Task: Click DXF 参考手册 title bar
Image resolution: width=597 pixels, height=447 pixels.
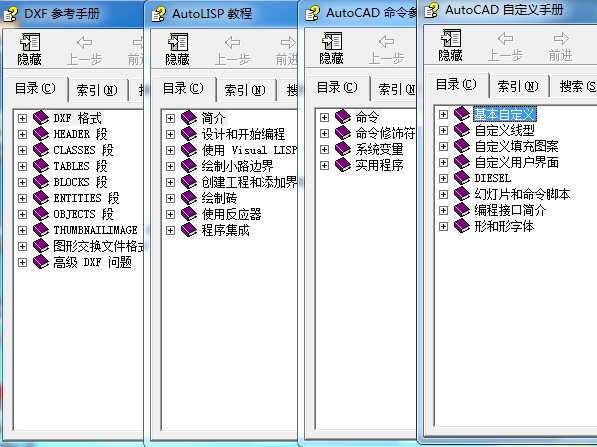Action: (x=72, y=14)
